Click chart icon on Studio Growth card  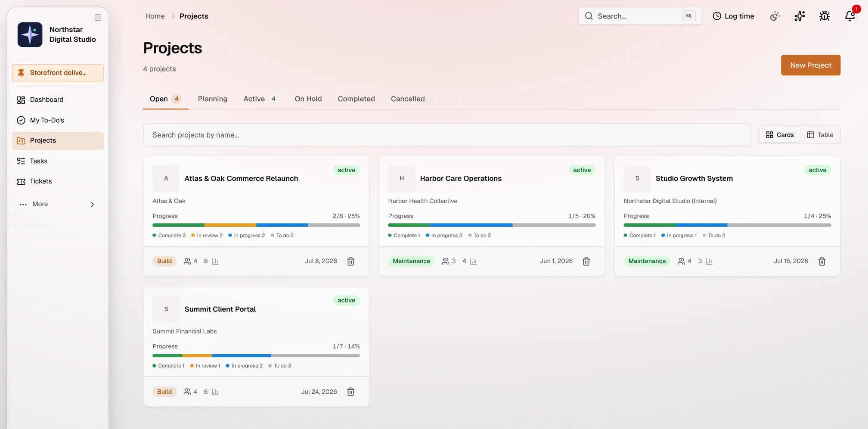709,261
